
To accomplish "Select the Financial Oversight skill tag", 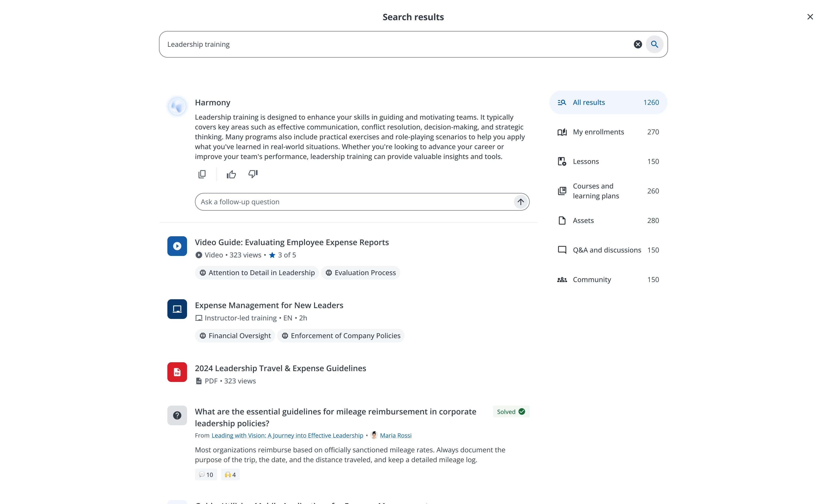I will 235,336.
